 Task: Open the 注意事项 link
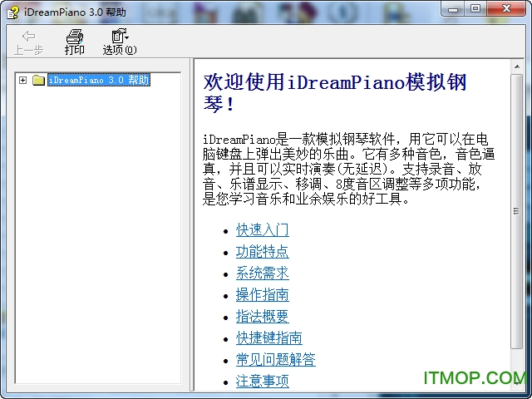click(x=263, y=381)
